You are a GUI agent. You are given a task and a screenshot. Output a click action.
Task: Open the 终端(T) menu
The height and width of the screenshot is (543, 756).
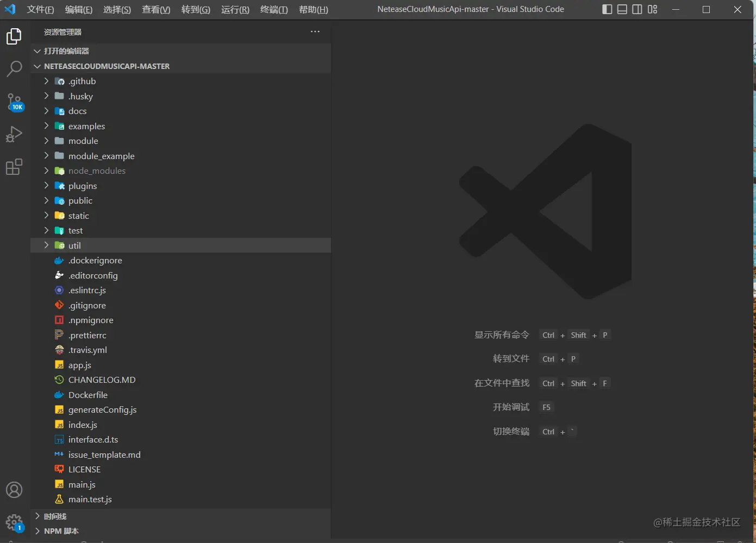coord(274,9)
